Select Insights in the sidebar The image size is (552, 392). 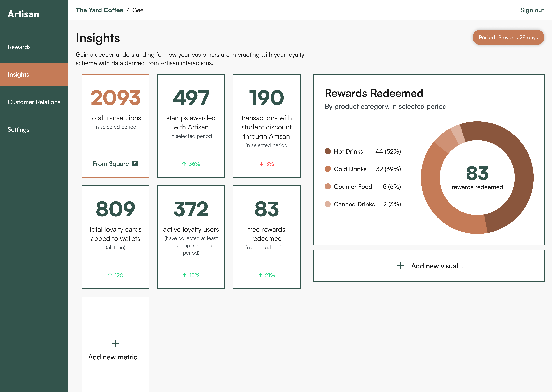(18, 74)
